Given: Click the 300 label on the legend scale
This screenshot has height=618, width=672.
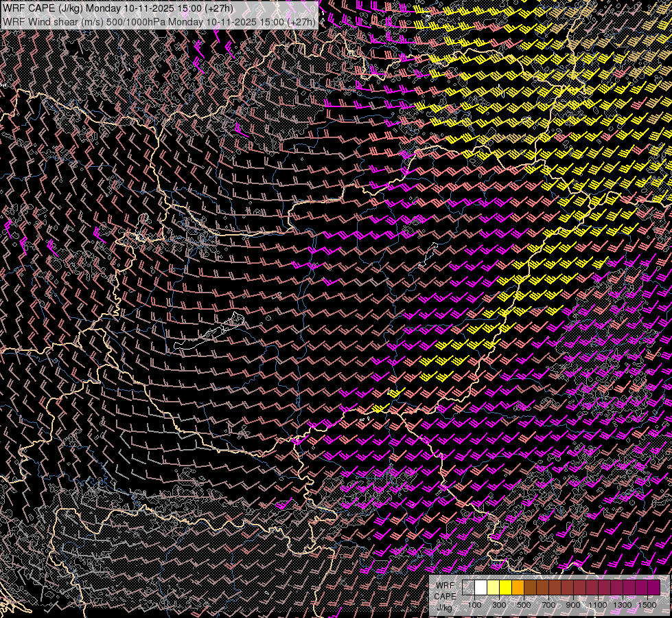Looking at the screenshot, I should coord(499,605).
